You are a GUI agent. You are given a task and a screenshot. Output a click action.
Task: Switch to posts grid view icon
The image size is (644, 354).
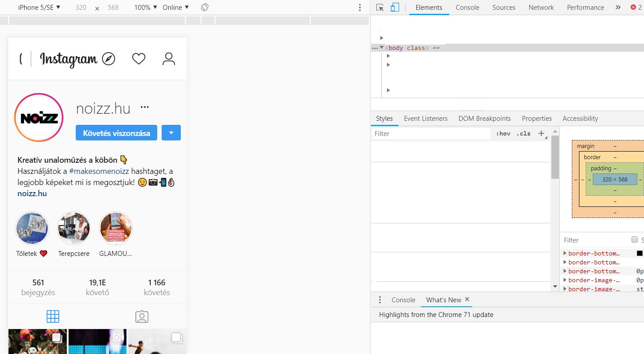(x=53, y=317)
